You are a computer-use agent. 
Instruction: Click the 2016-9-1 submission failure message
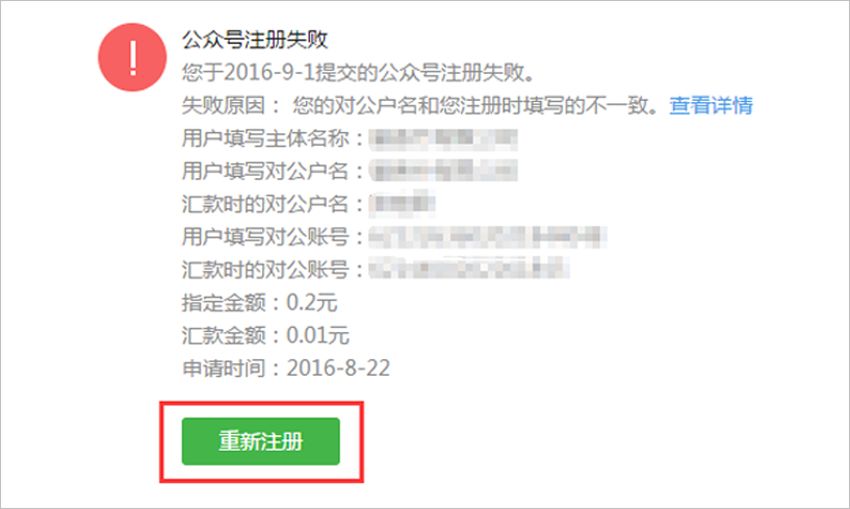[x=358, y=73]
